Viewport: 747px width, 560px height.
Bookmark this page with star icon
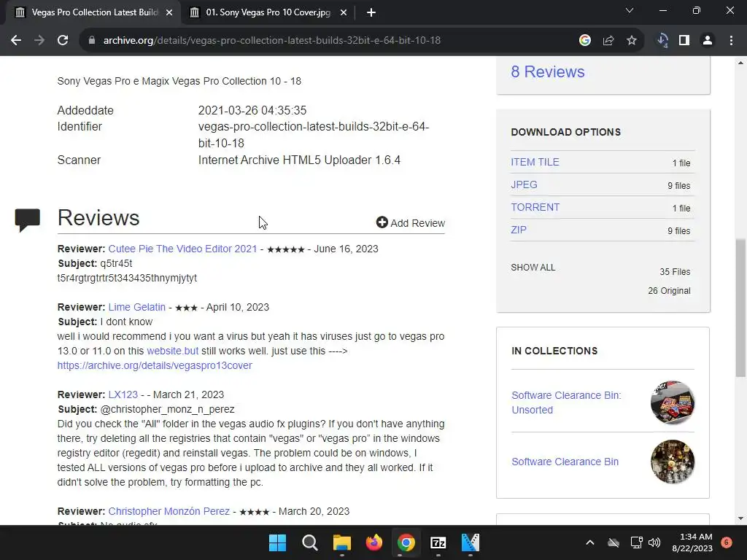[x=632, y=41]
